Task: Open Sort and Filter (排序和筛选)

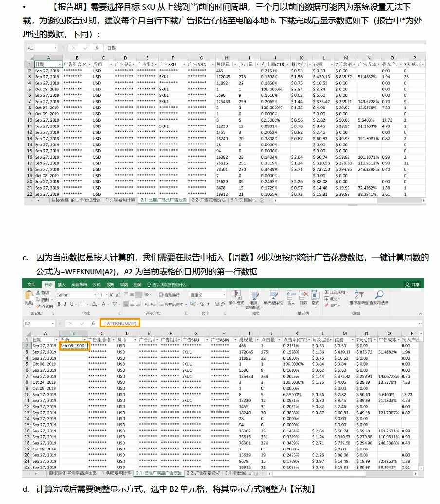Action: point(359,298)
